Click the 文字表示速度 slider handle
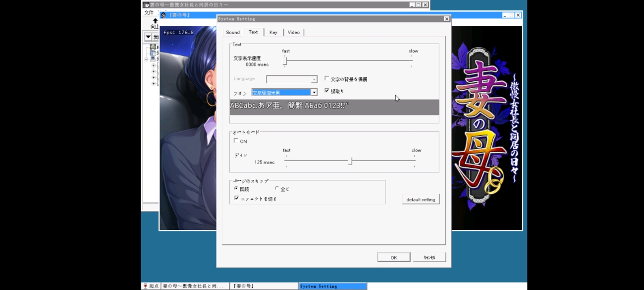 (285, 60)
